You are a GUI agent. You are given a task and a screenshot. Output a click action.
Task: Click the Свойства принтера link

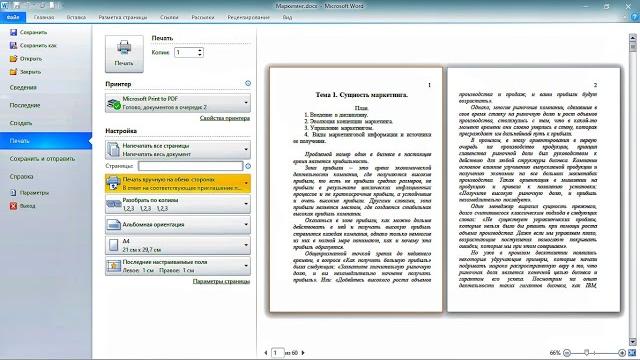pyautogui.click(x=225, y=118)
